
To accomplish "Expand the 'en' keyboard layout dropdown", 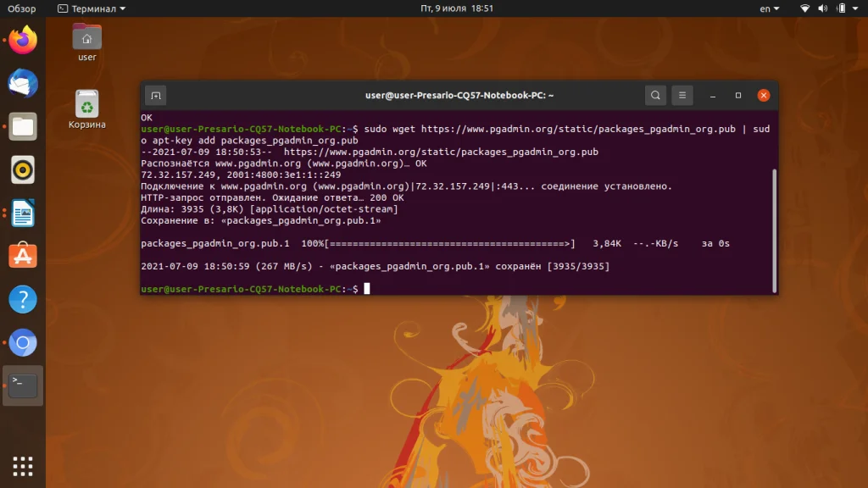I will 769,8.
